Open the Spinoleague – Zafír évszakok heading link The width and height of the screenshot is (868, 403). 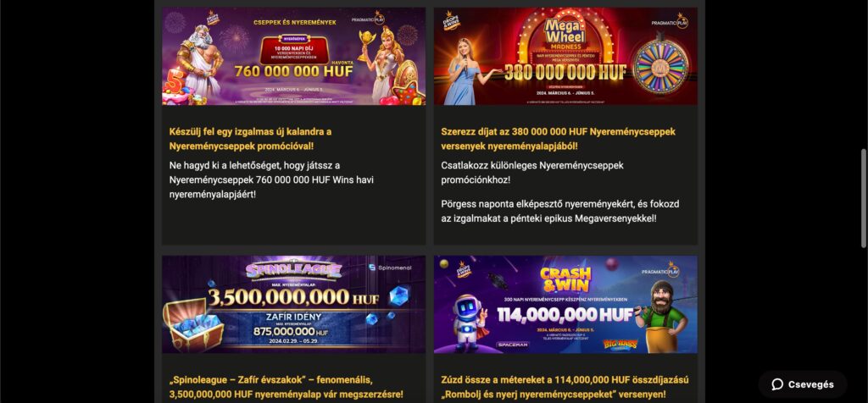tap(287, 387)
